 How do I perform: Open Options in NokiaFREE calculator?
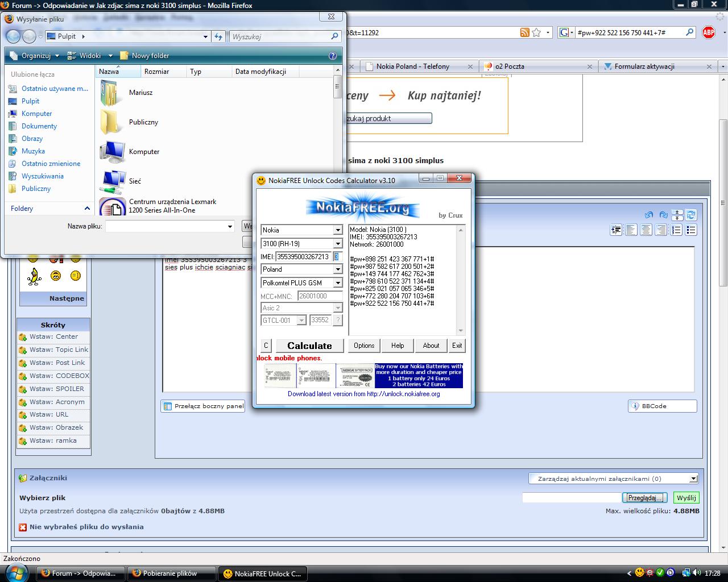[x=364, y=346]
